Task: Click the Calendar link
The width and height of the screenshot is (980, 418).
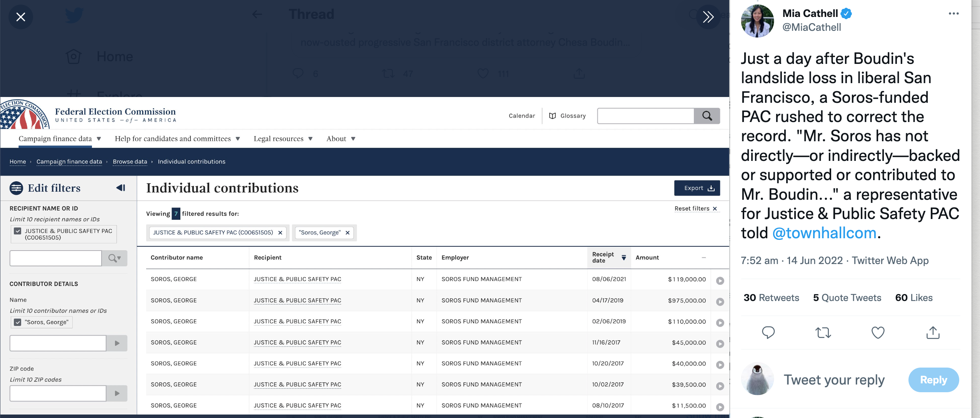Action: click(522, 116)
